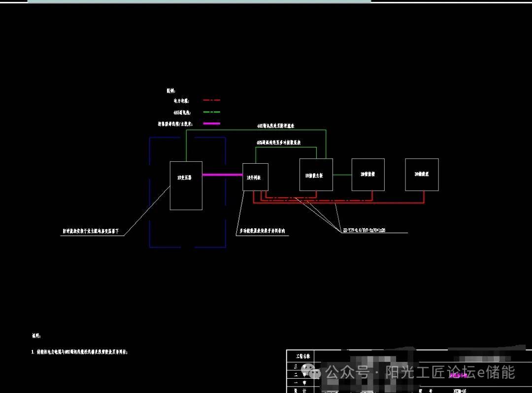Click the 485 line to multifunction meter label
Image resolution: width=532 pixels, height=393 pixels.
[x=278, y=143]
